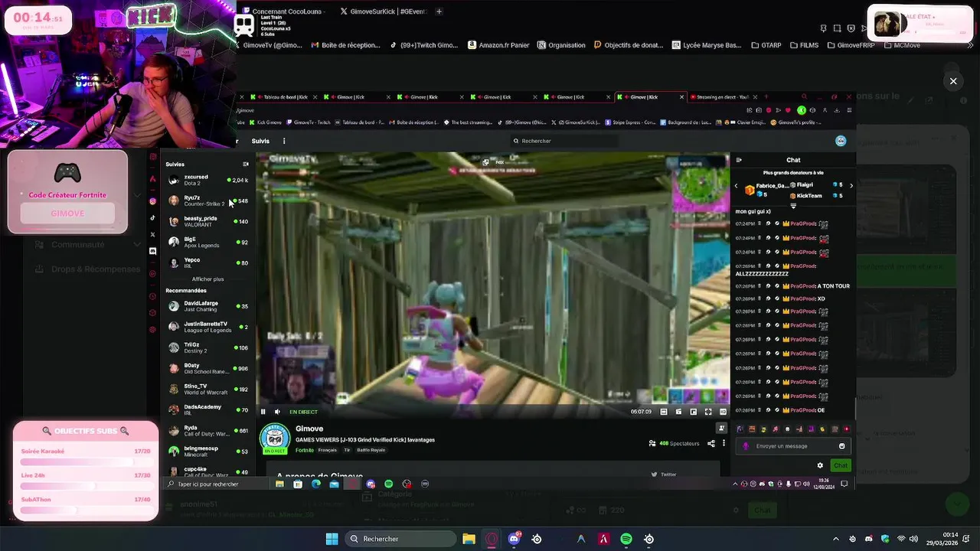Click the Battle Royale tag

point(371,450)
